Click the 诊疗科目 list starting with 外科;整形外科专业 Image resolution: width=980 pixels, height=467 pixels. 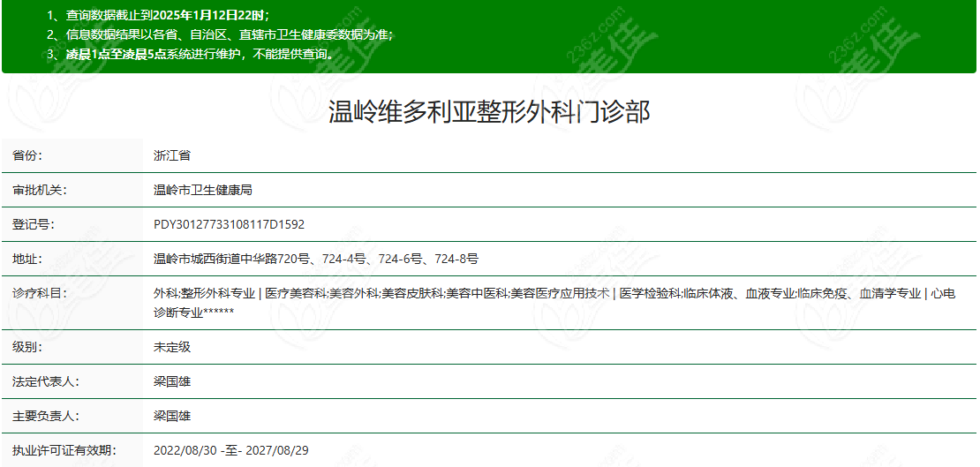coord(554,303)
